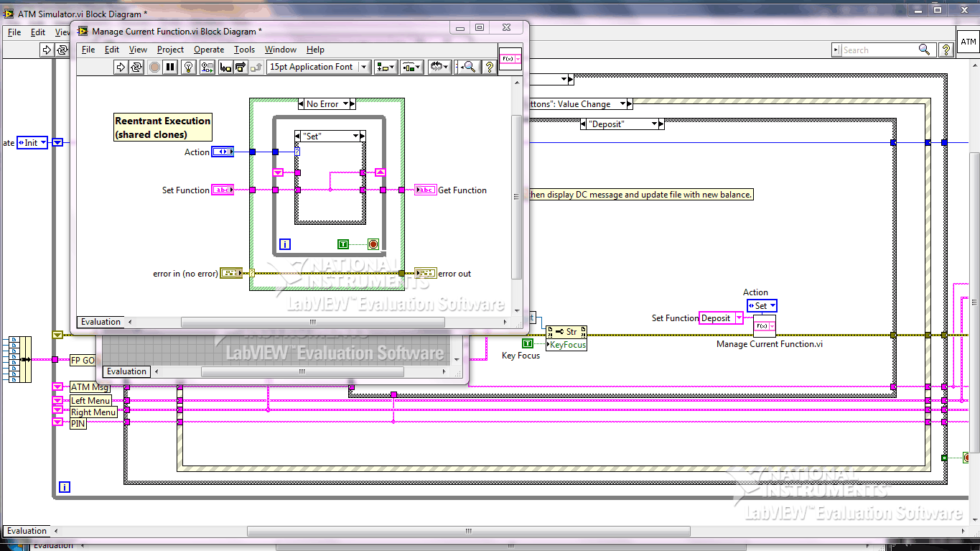
Task: Open "No Error" case selector dropdown arrow
Action: pos(345,104)
